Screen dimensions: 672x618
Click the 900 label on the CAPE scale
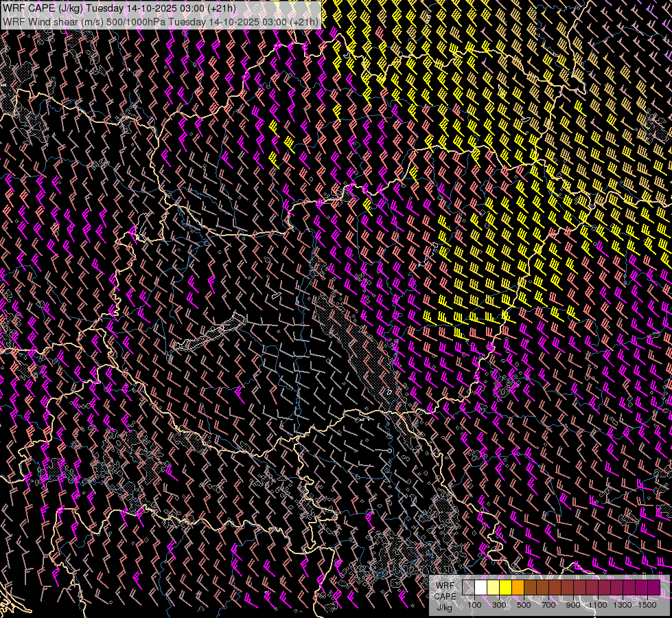click(x=573, y=605)
